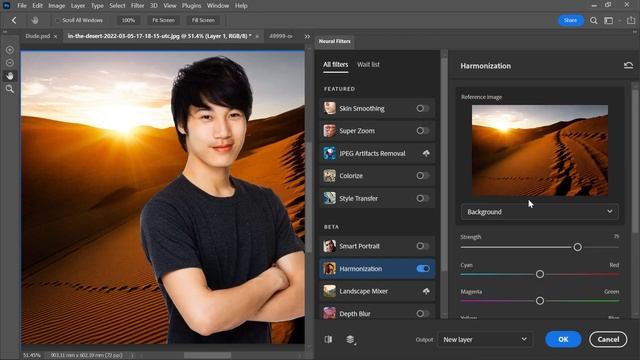Click the export share arrow icon
Screen dimensions: 640x360
click(631, 20)
